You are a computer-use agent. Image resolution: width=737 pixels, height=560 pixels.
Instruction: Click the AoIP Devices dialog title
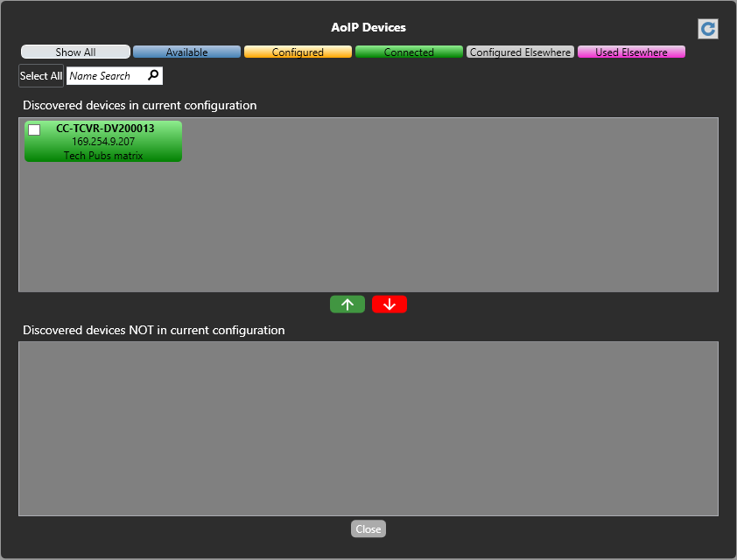tap(368, 28)
